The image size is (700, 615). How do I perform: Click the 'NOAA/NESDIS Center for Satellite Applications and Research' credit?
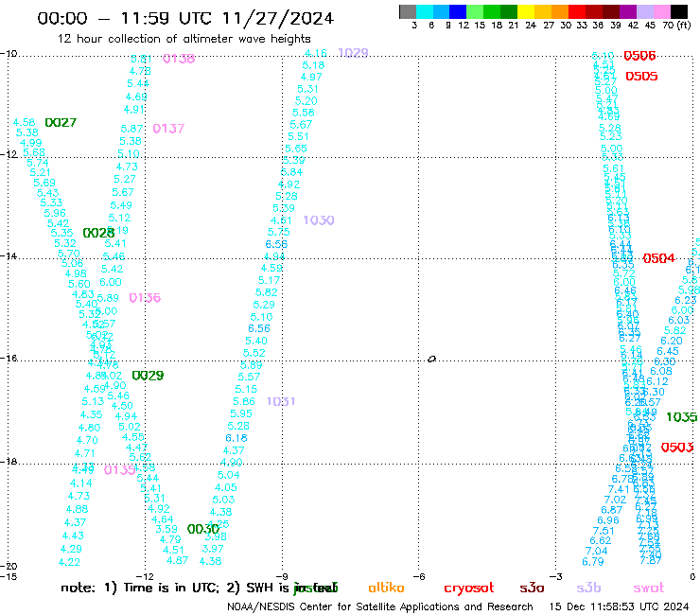(x=380, y=607)
